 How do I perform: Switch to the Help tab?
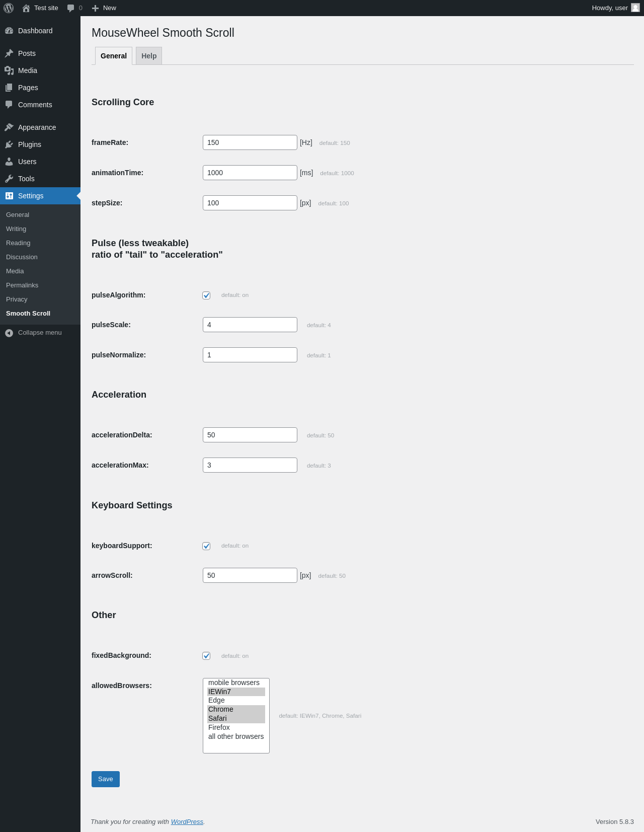(149, 56)
